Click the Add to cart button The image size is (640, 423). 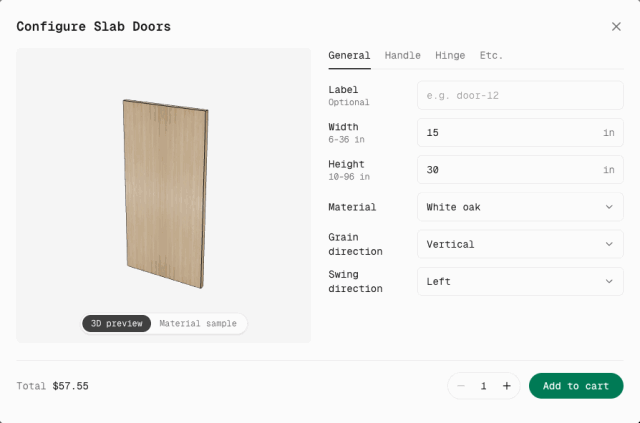pos(576,386)
